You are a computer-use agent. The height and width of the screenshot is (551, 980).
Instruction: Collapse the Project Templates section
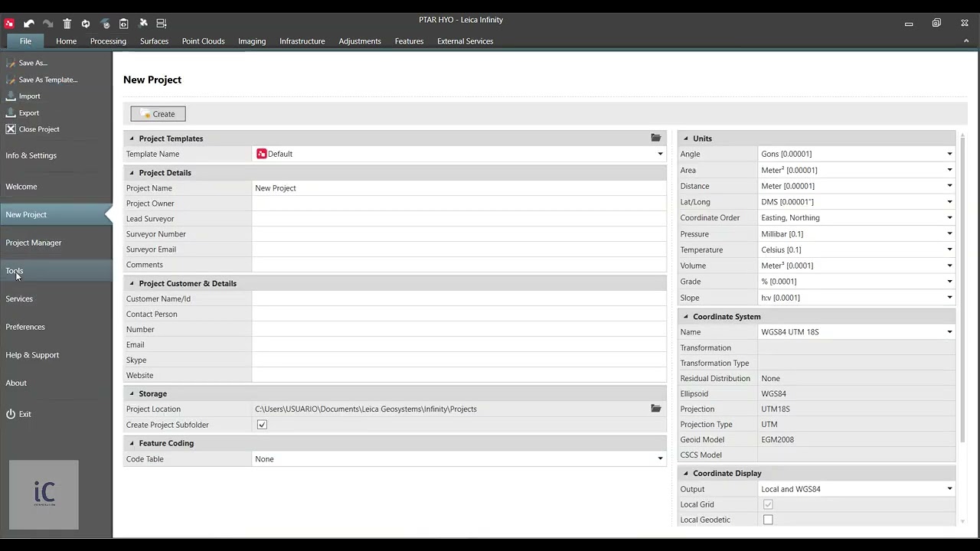pyautogui.click(x=132, y=139)
